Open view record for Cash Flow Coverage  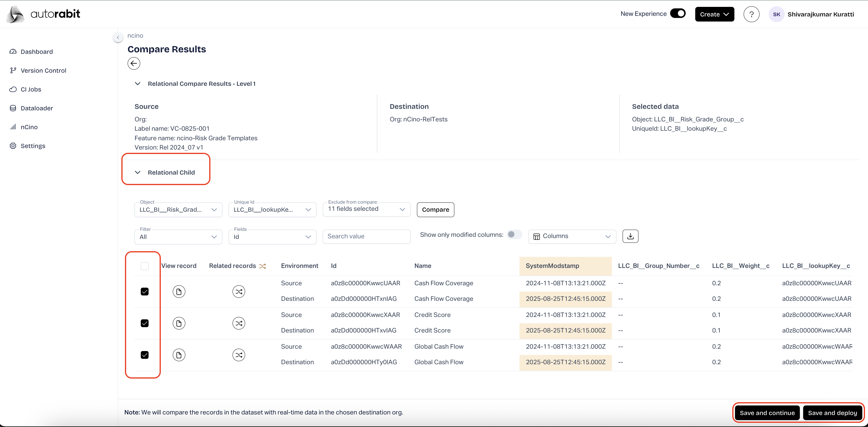tap(179, 292)
